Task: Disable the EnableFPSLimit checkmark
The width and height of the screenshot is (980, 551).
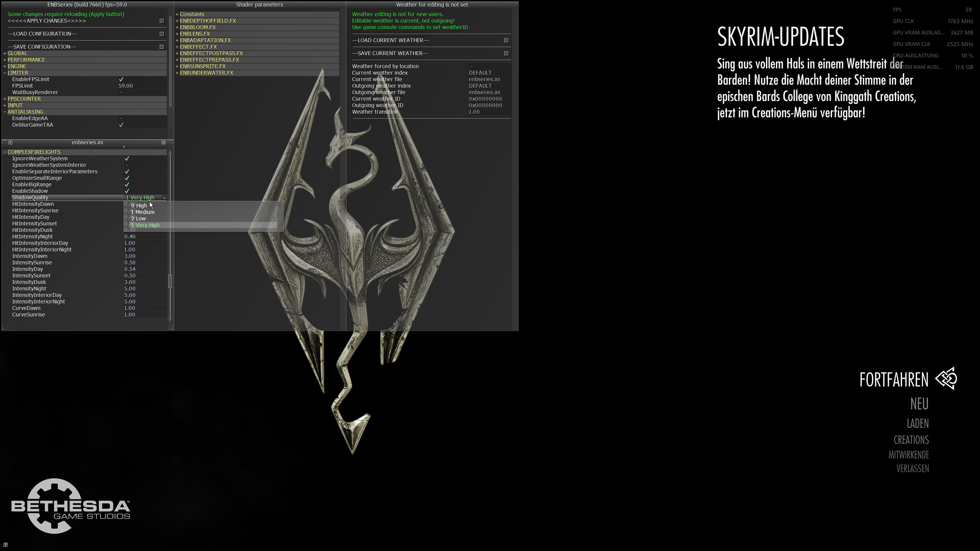Action: coord(121,79)
